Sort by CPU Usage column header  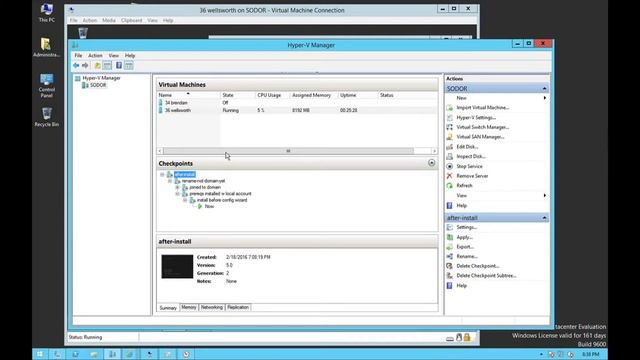(x=272, y=95)
